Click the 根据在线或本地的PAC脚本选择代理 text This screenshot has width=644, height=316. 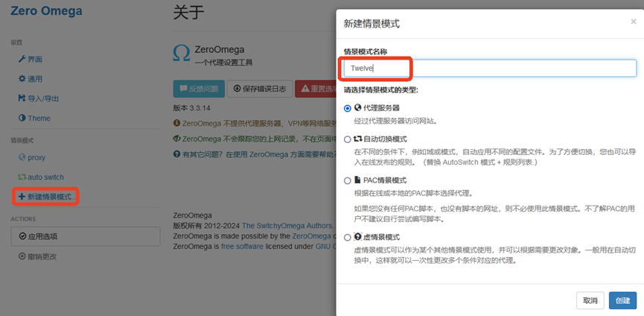[414, 193]
